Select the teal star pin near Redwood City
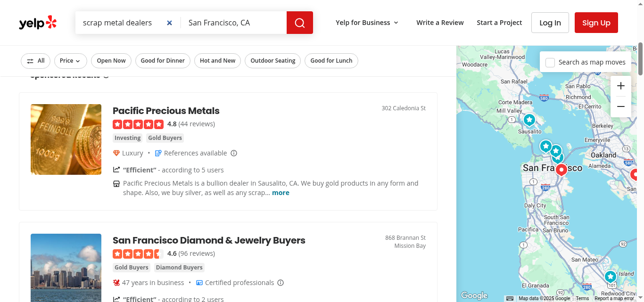 (611, 276)
